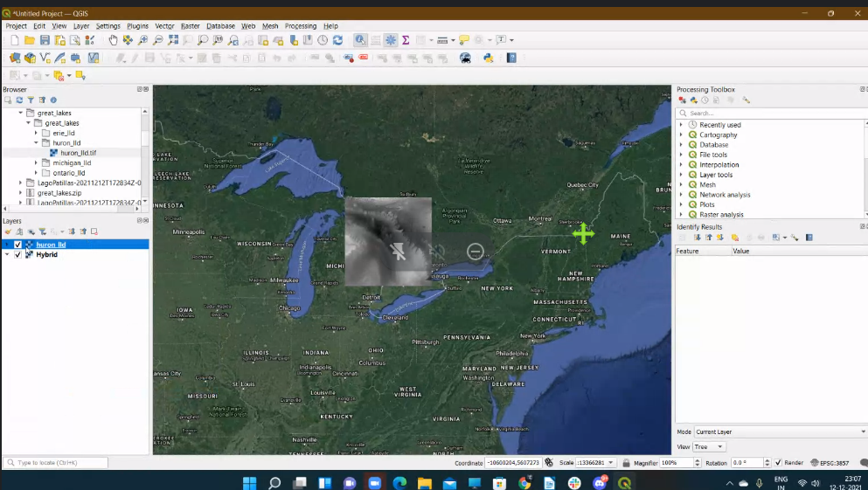
Task: Click the New Shapefile Layer icon
Action: coord(45,58)
